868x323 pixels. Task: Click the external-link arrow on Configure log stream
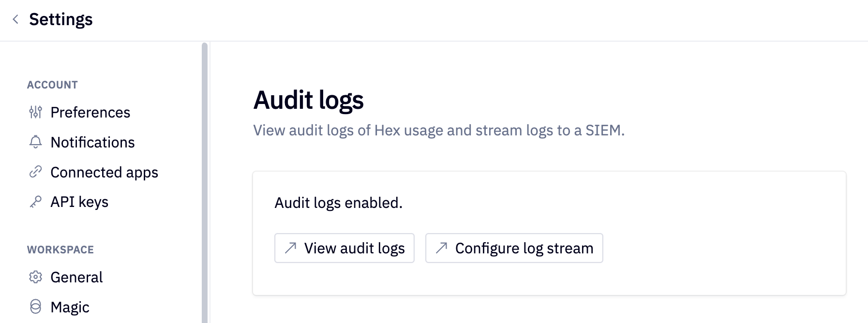pyautogui.click(x=441, y=248)
